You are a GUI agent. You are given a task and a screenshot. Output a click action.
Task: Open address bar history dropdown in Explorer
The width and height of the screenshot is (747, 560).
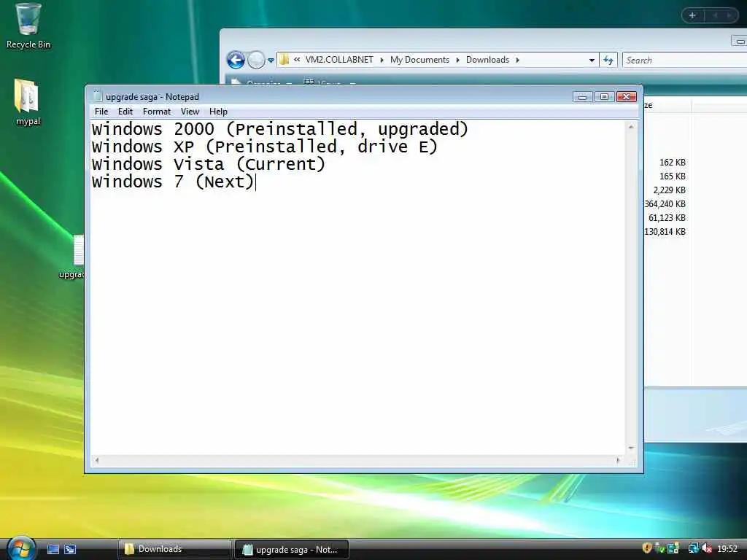(x=592, y=60)
